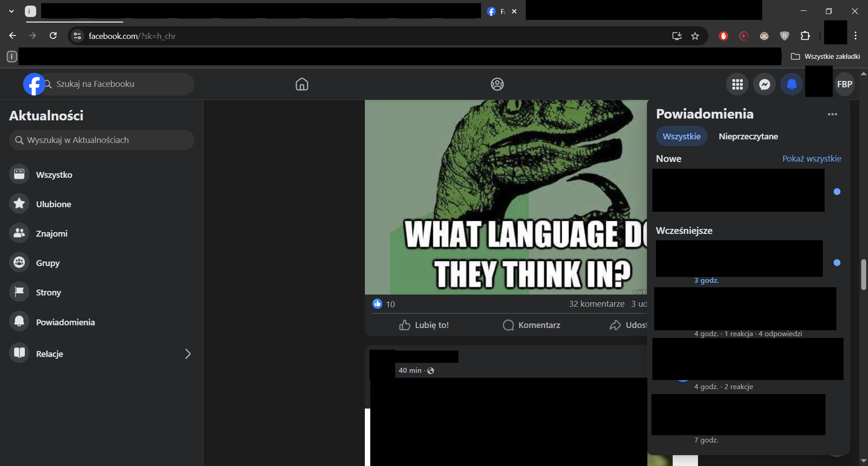
Task: Click Pokaż wszystkie notifications link
Action: 811,158
